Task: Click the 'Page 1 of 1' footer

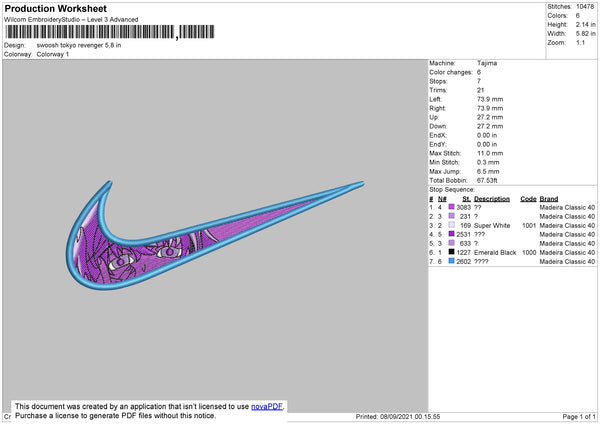Action: point(579,416)
